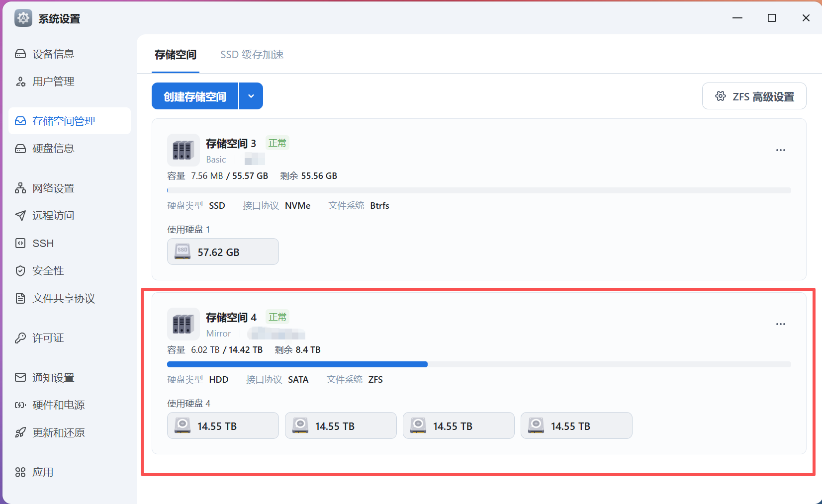Screen dimensions: 822x504
Task: Click the SSD icon on 57.62 GB disk
Action: (x=183, y=252)
